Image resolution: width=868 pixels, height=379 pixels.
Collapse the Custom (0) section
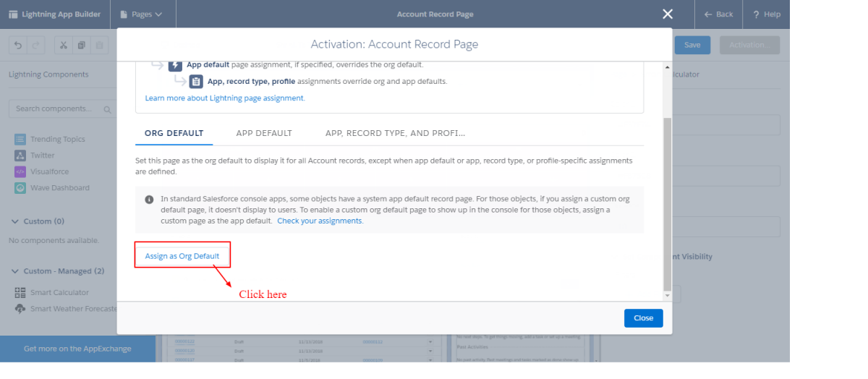pyautogui.click(x=38, y=221)
